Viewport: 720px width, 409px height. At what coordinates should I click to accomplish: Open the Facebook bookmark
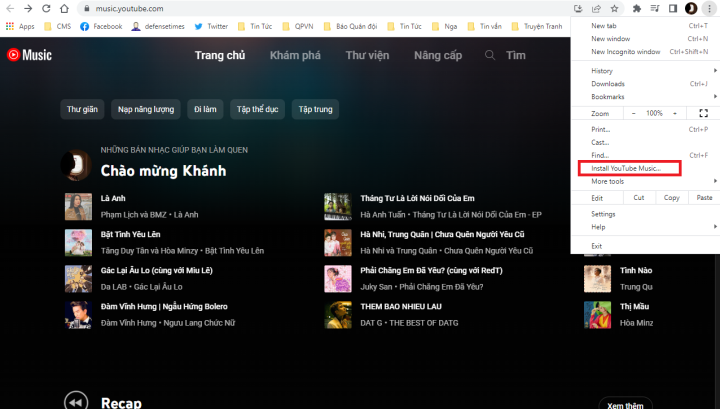101,26
